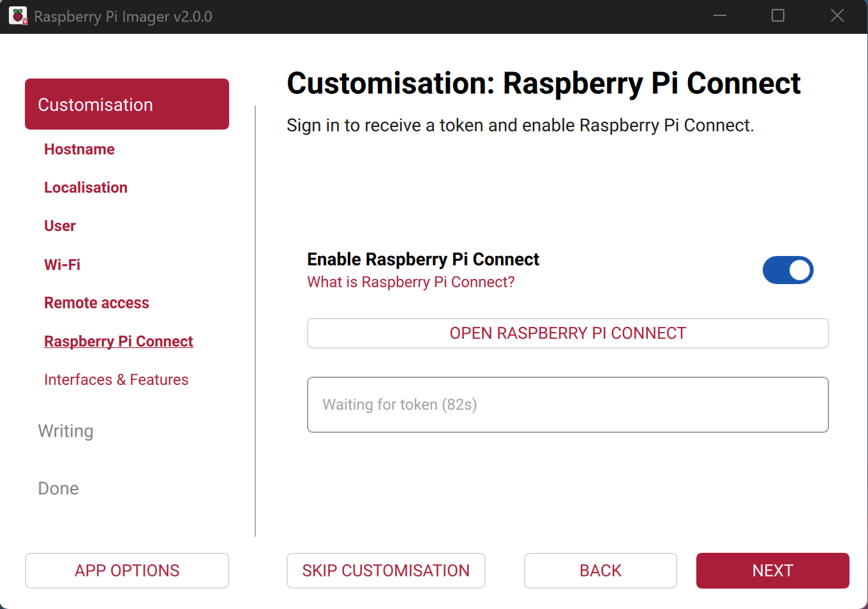Select the Done stage
The image size is (868, 609).
58,488
